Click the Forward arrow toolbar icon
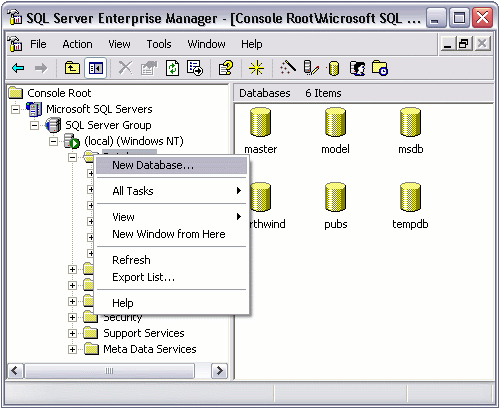The height and width of the screenshot is (408, 499). tap(41, 68)
